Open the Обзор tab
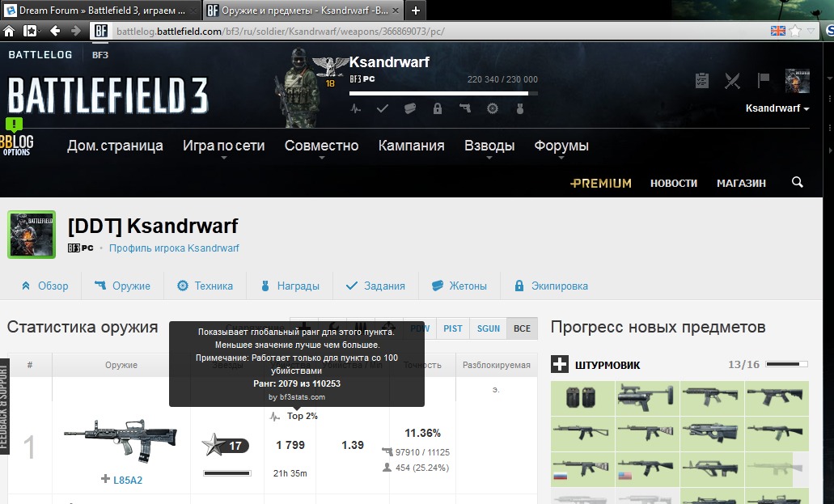The height and width of the screenshot is (504, 834). pos(44,286)
